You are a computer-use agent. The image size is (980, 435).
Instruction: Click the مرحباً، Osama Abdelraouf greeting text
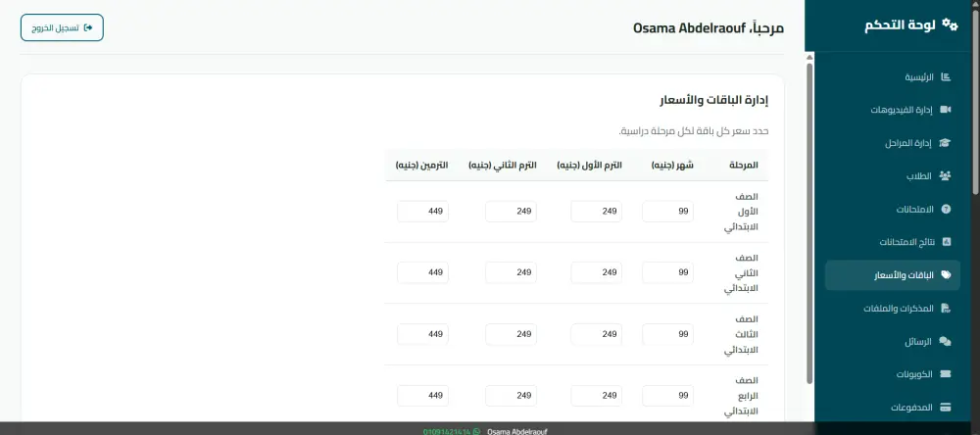point(709,28)
